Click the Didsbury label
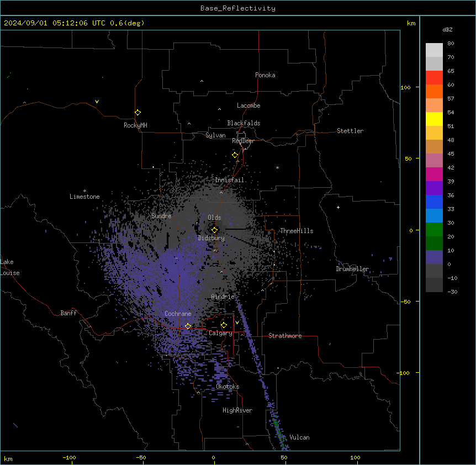Image resolution: width=476 pixels, height=465 pixels. [211, 238]
